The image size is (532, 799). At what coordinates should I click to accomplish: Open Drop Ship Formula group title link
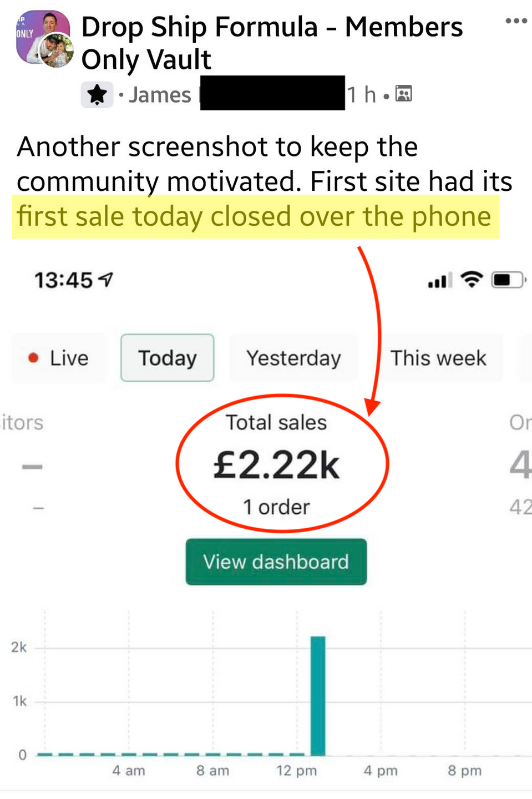coord(272,43)
